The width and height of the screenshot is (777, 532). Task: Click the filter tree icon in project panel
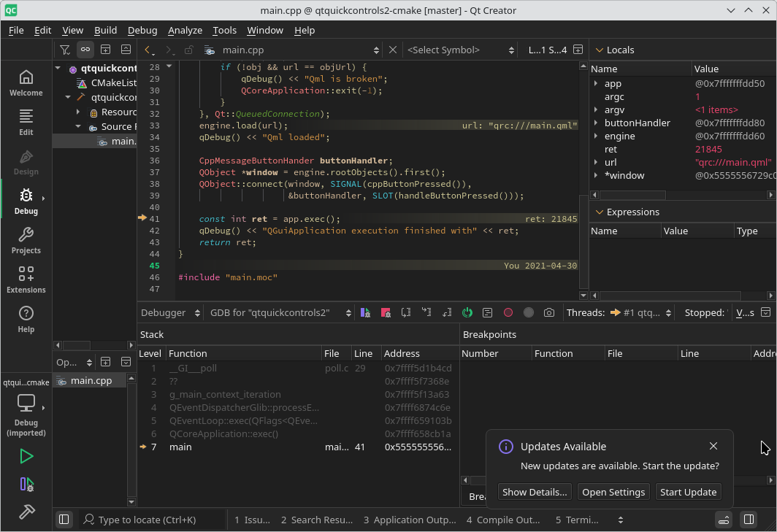click(65, 50)
